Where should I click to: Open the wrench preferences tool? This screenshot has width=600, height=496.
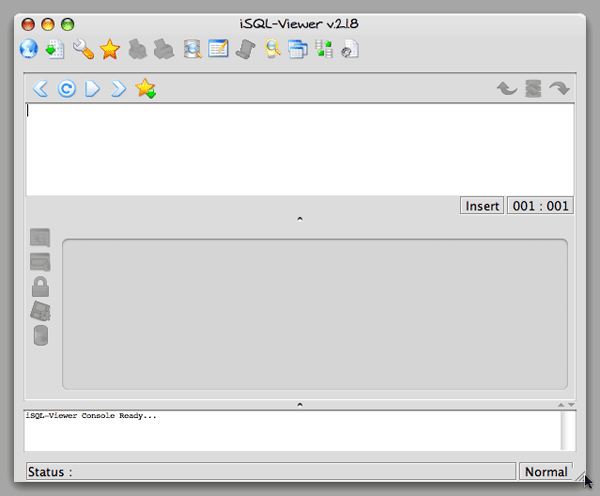tap(83, 49)
